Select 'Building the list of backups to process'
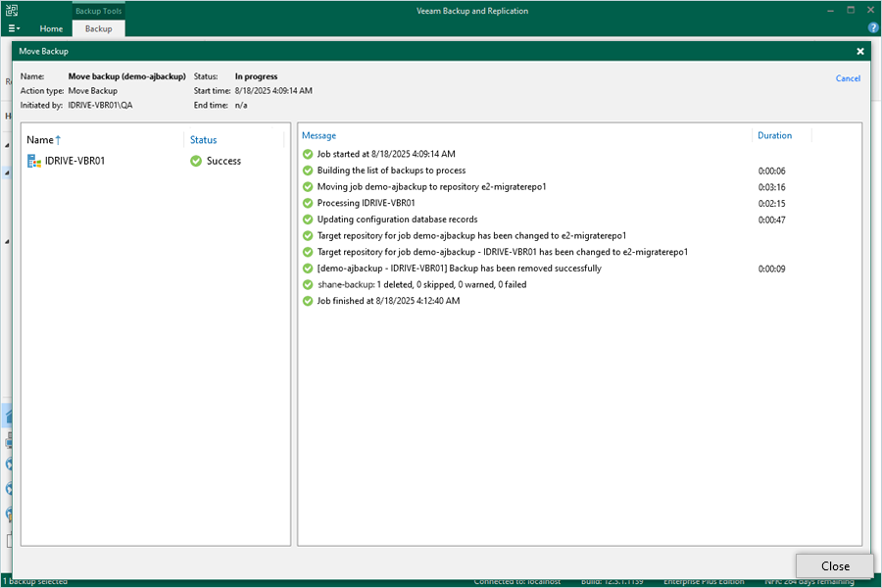This screenshot has height=588, width=882. click(391, 171)
